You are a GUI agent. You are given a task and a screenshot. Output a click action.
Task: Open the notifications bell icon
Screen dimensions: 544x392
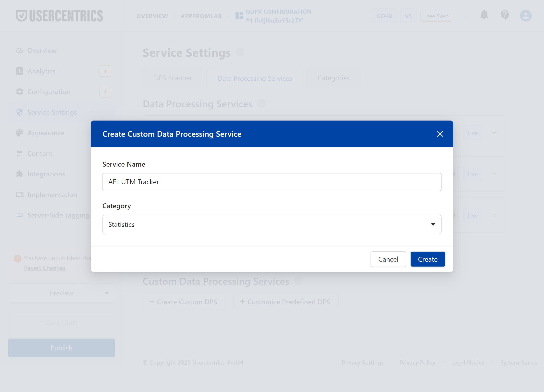(484, 15)
